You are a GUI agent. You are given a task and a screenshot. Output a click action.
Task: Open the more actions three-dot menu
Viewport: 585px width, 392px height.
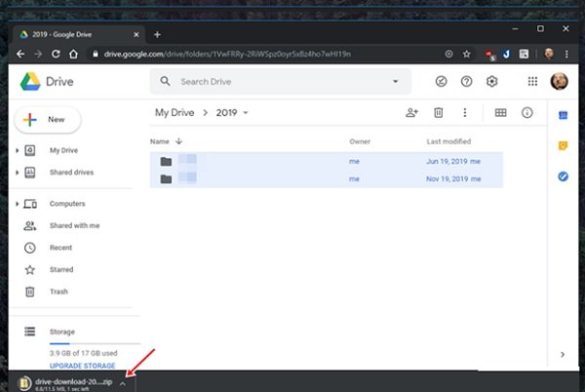464,113
